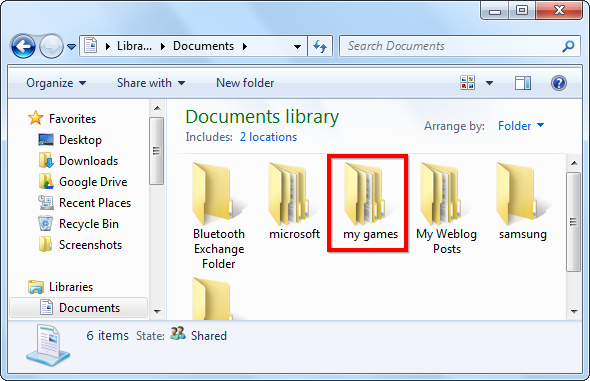590x381 pixels.
Task: Click the Documents library icon in details pane
Action: tap(48, 345)
